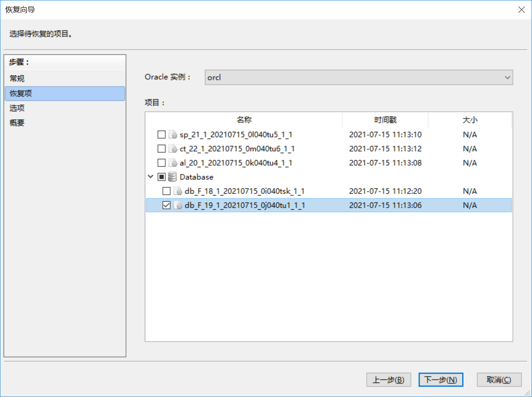The image size is (532, 397).
Task: Switch to the 选项 step
Action: (17, 108)
